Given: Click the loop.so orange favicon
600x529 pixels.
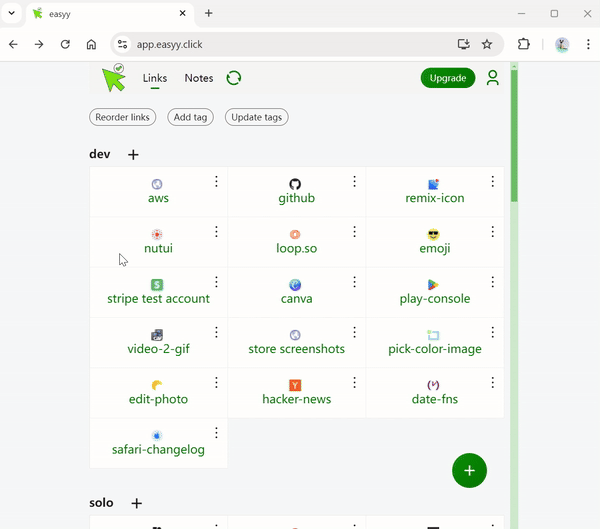Looking at the screenshot, I should [x=295, y=234].
